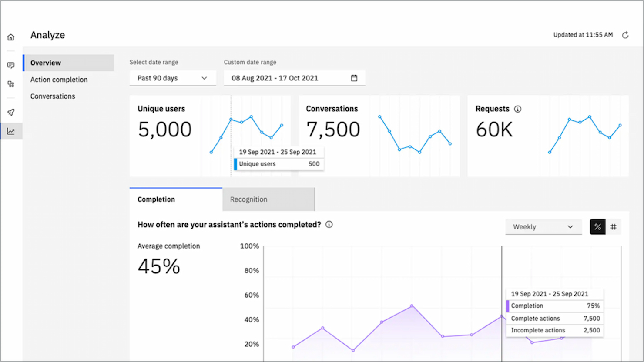Open the Weekly interval dropdown

[543, 226]
